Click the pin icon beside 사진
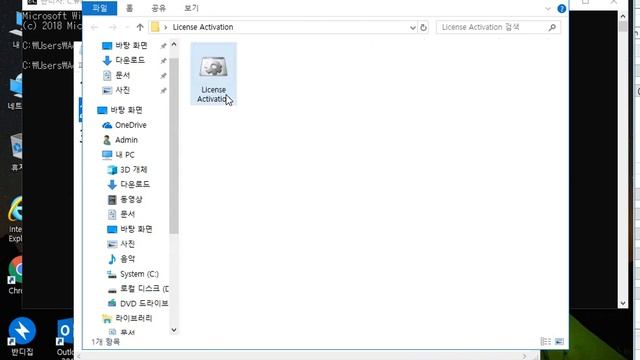Viewport: 640px width, 360px height. (163, 91)
